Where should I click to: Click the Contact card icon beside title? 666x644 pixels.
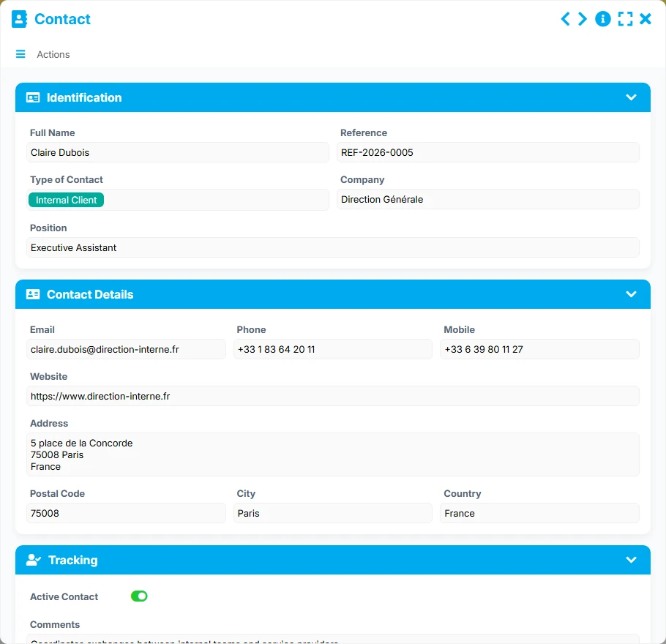[19, 19]
